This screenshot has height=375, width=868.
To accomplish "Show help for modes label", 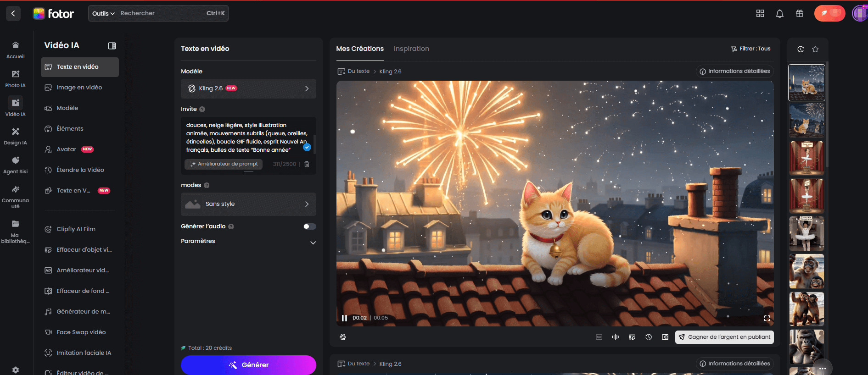I will (207, 185).
